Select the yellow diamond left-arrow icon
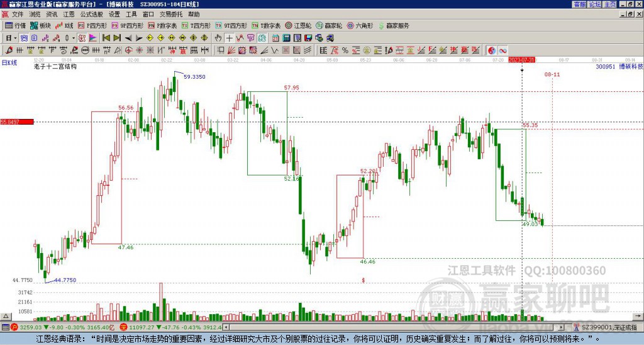Screen dimensions: 644x345 click(x=150, y=38)
